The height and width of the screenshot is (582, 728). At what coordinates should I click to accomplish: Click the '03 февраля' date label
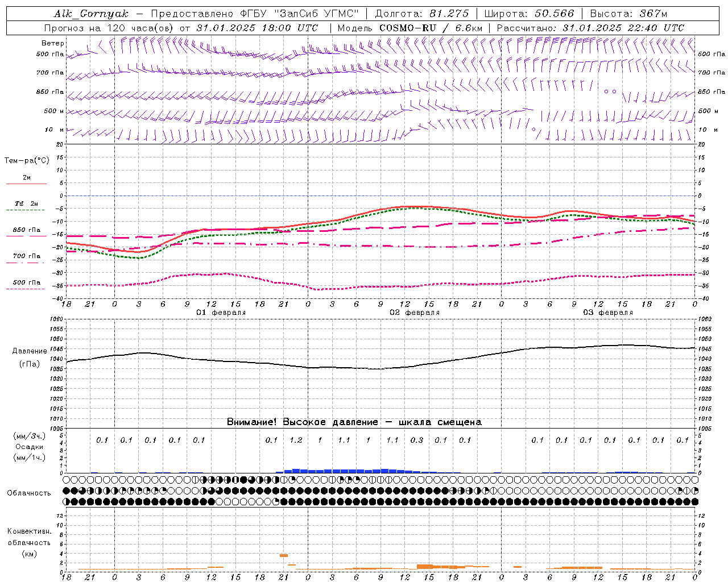click(x=608, y=313)
